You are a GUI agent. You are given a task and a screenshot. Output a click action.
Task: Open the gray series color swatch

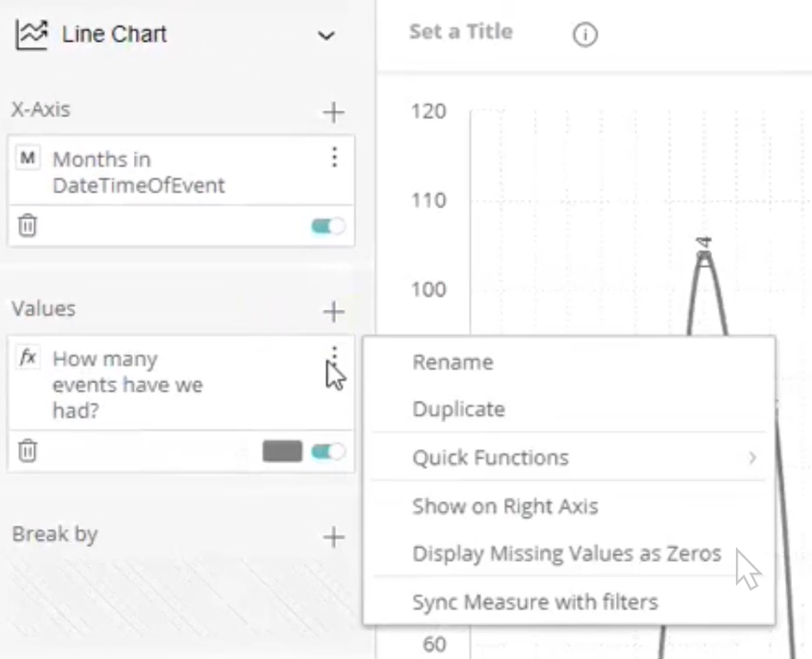283,452
